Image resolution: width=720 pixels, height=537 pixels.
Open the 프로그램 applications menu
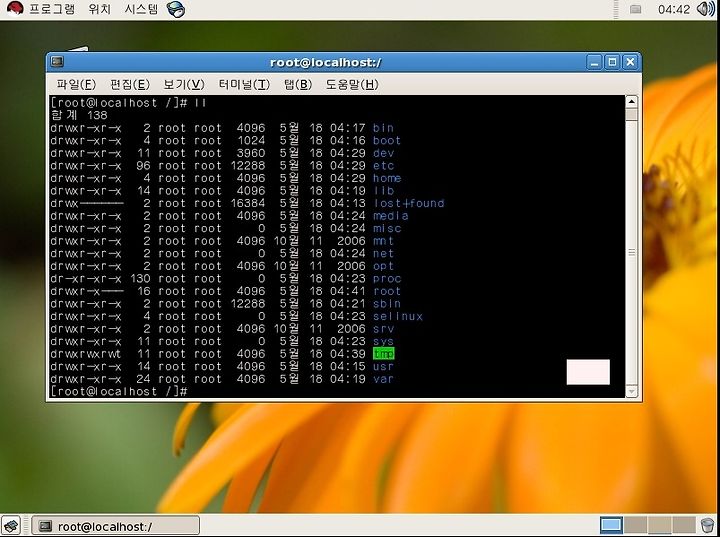[51, 9]
